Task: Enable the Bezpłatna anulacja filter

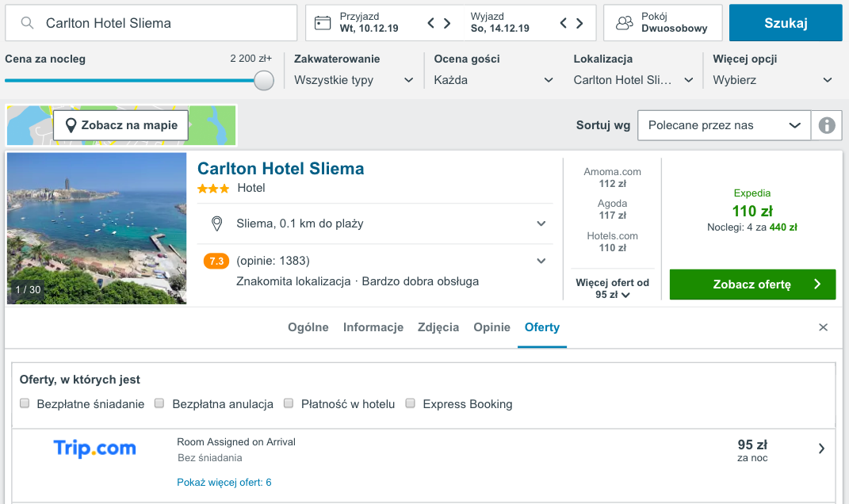Action: (159, 403)
